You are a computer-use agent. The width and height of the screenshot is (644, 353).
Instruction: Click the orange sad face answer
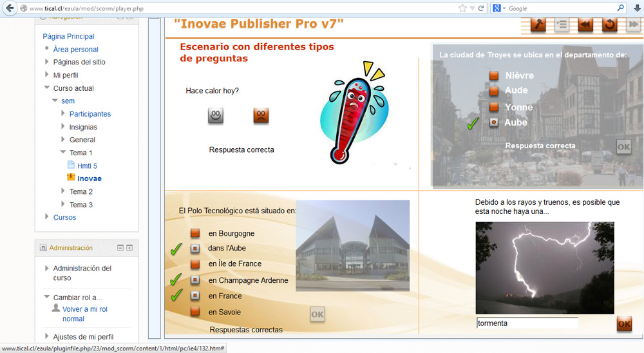click(261, 115)
